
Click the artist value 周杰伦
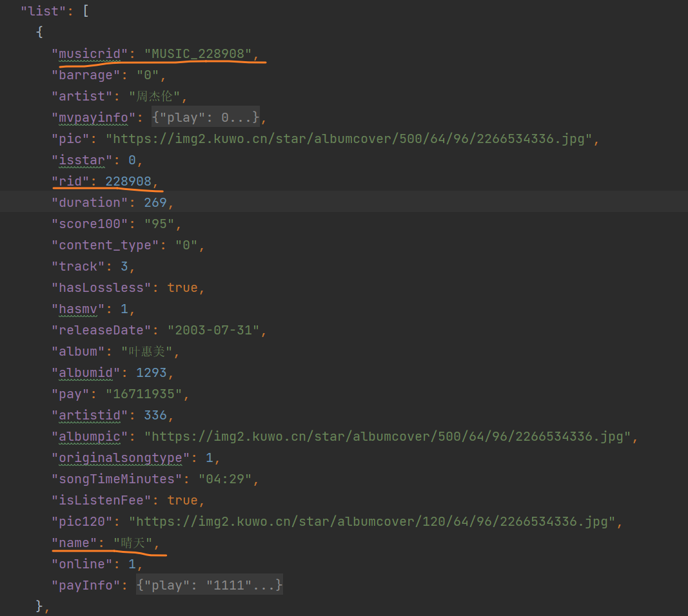coord(157,96)
